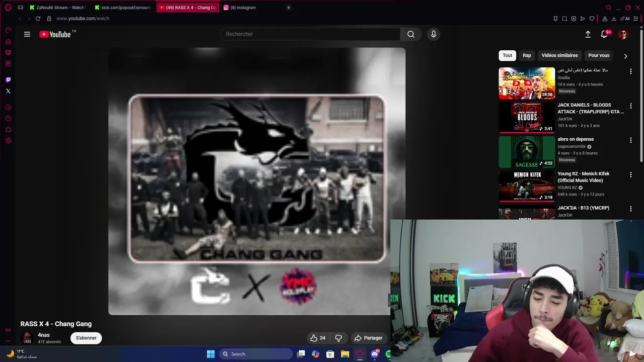
Task: Subscribe with the S'abonner button
Action: click(x=86, y=338)
